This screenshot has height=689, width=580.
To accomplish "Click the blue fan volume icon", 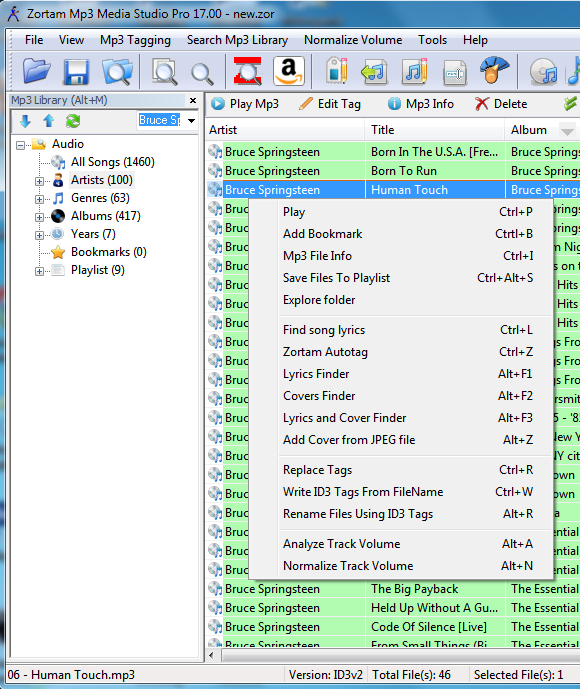I will tap(494, 70).
